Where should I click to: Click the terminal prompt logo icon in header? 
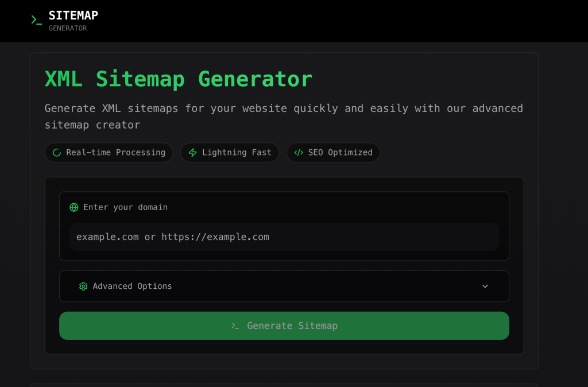[36, 20]
